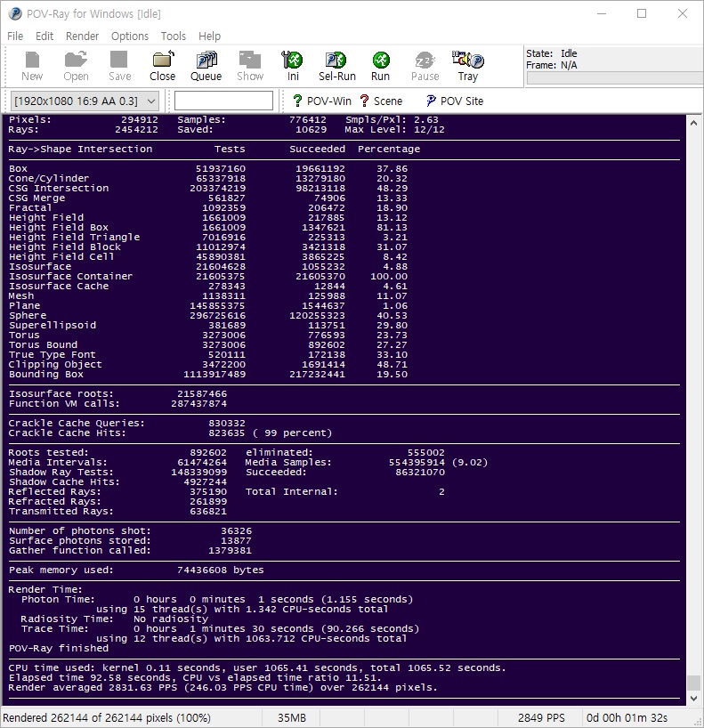Send POV-Ray to Tray icon
Viewport: 704px width, 728px height.
click(x=467, y=67)
